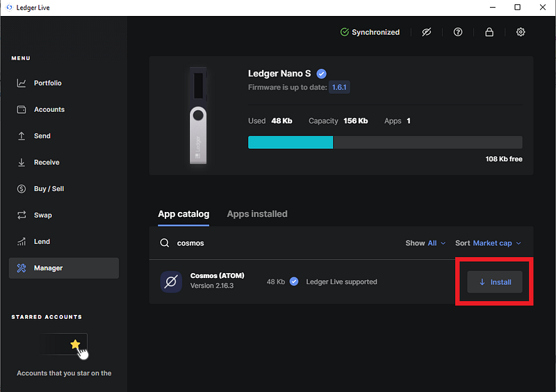Select the Manager menu item
This screenshot has width=556, height=392.
(x=64, y=268)
